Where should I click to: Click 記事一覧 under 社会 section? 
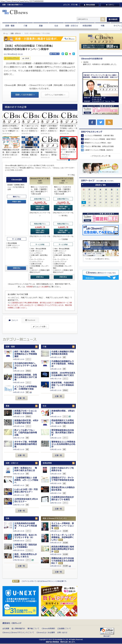click(58, 455)
